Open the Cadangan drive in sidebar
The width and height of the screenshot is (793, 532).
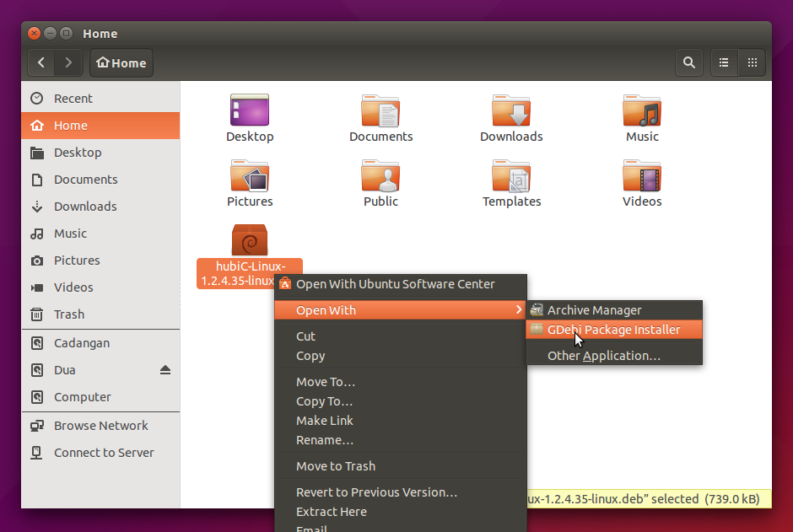coord(100,343)
